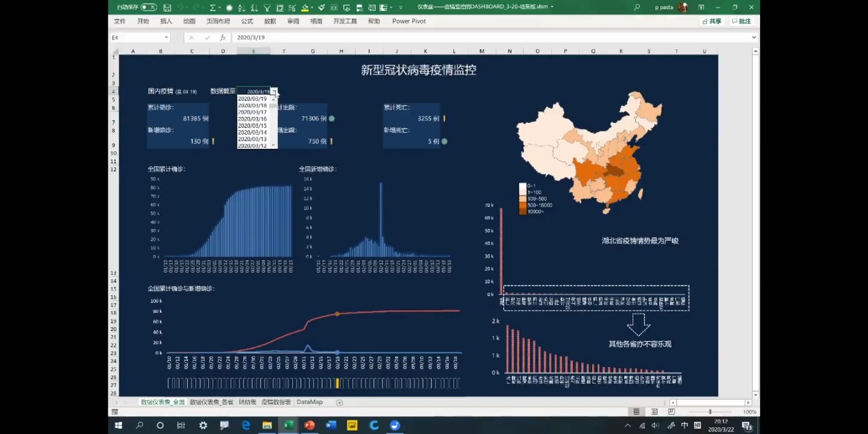Click the Fill Color paint bucket icon

305,8
